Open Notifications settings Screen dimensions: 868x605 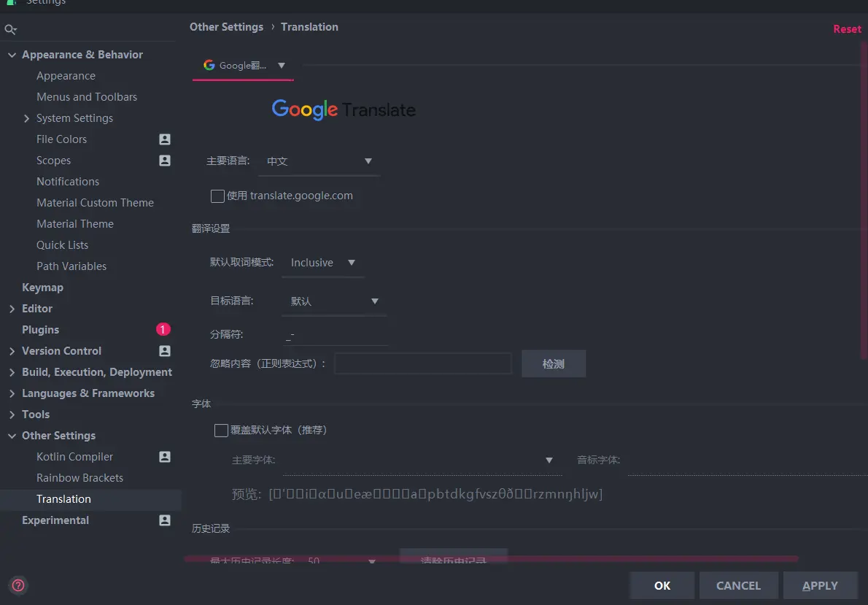[68, 181]
